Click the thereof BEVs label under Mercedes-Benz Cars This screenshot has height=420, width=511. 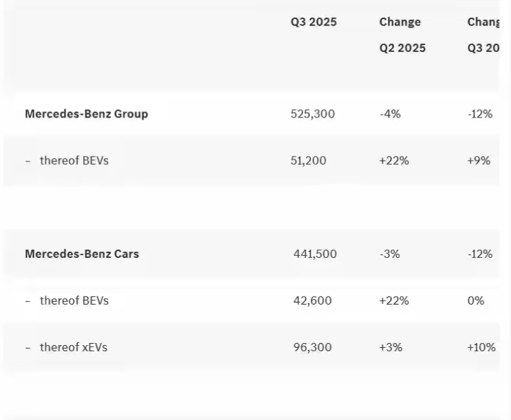[x=74, y=300]
